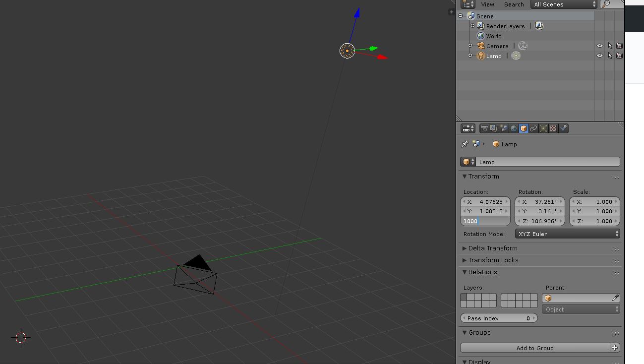Click the render layer data icon beside RenderLayers

tap(539, 26)
